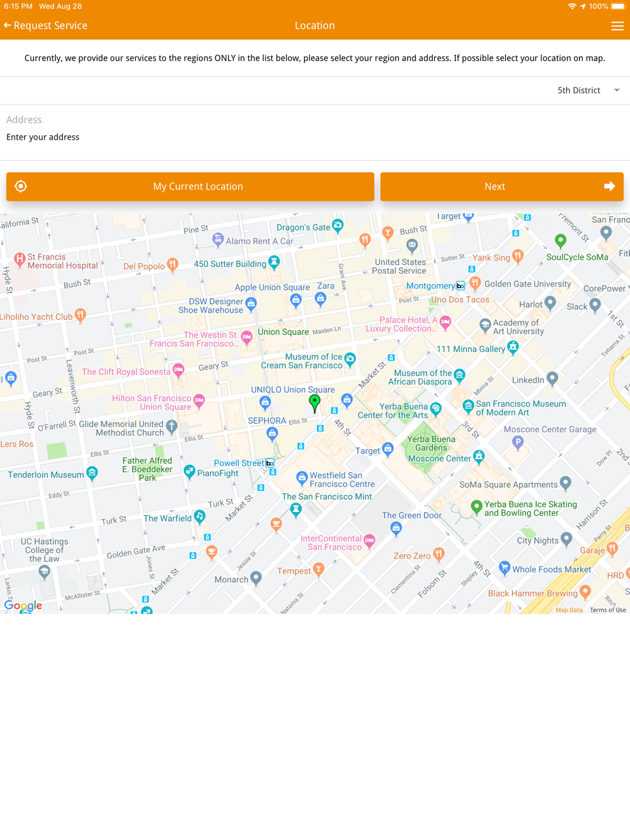Select the green location pin marker
The height and width of the screenshot is (840, 630).
coord(314,404)
